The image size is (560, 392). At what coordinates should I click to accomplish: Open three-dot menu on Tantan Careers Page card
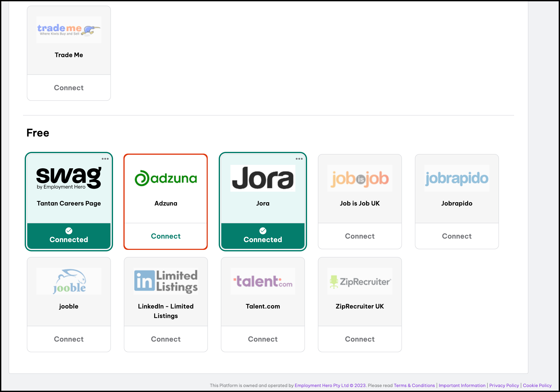coord(105,159)
